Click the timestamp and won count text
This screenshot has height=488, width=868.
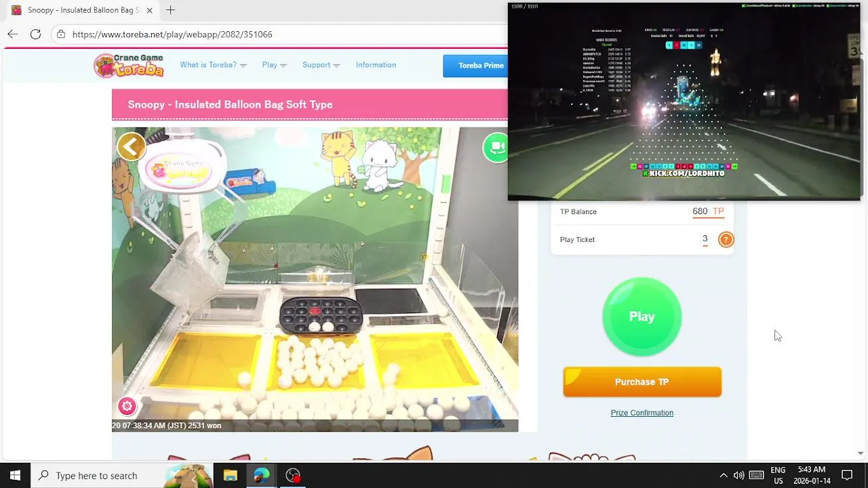[167, 426]
